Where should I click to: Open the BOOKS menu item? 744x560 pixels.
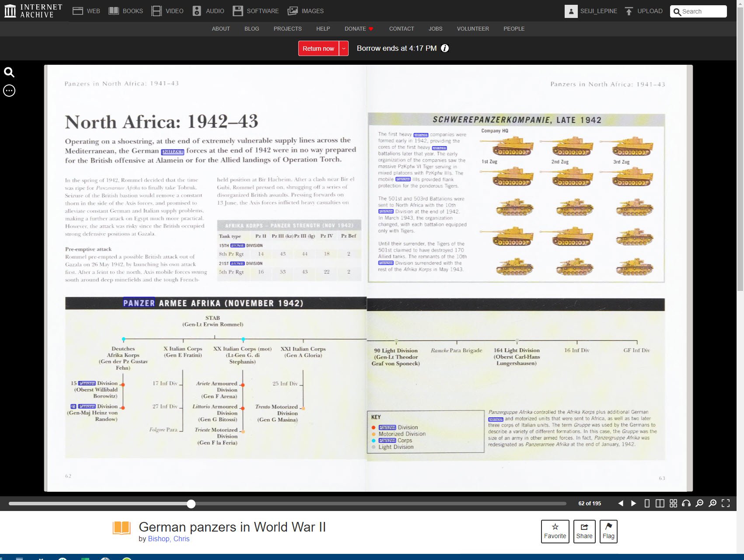[126, 11]
